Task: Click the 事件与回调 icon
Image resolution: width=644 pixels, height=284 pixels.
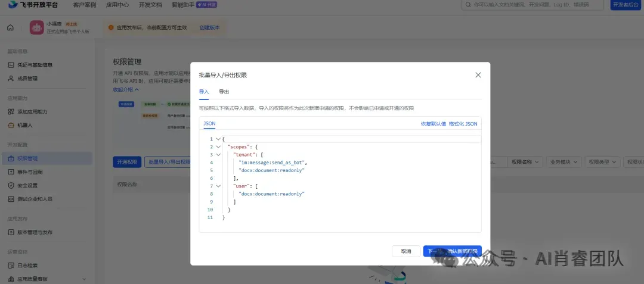Action: (x=11, y=171)
